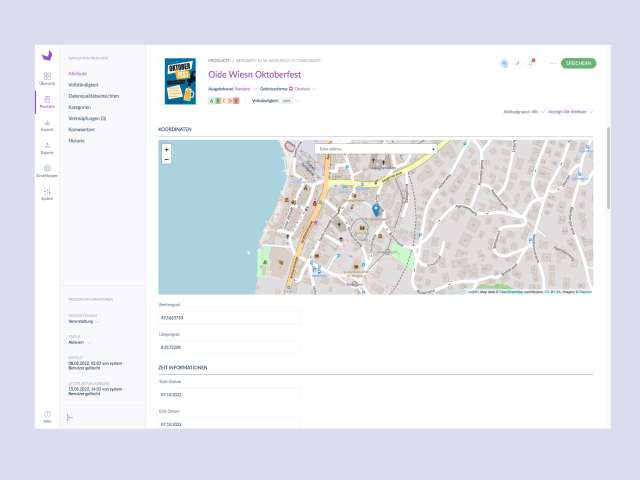Zoom in on the map

coord(166,149)
